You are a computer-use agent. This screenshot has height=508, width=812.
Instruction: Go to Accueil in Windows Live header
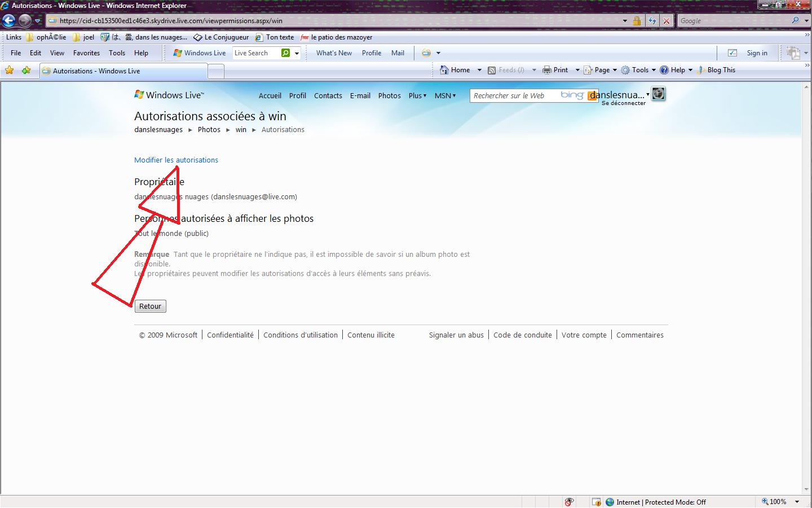[x=270, y=95]
